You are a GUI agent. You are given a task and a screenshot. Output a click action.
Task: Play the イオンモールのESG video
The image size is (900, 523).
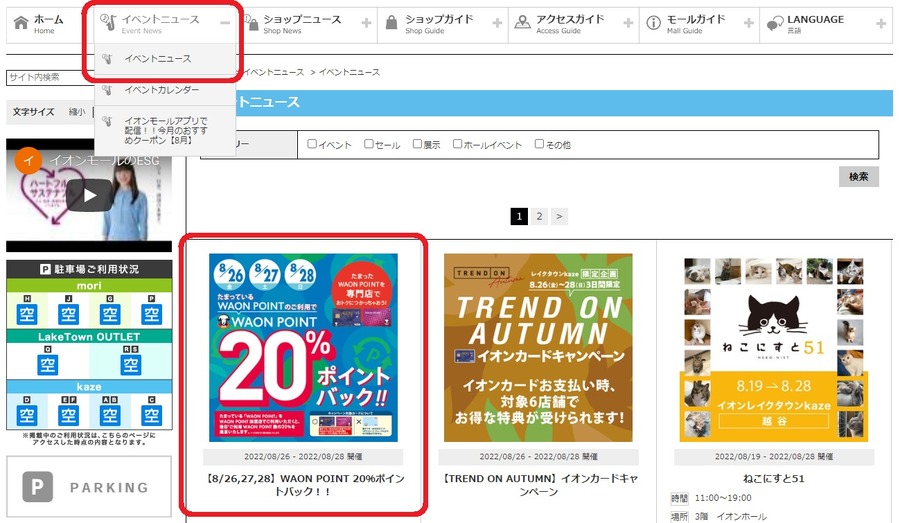point(90,196)
